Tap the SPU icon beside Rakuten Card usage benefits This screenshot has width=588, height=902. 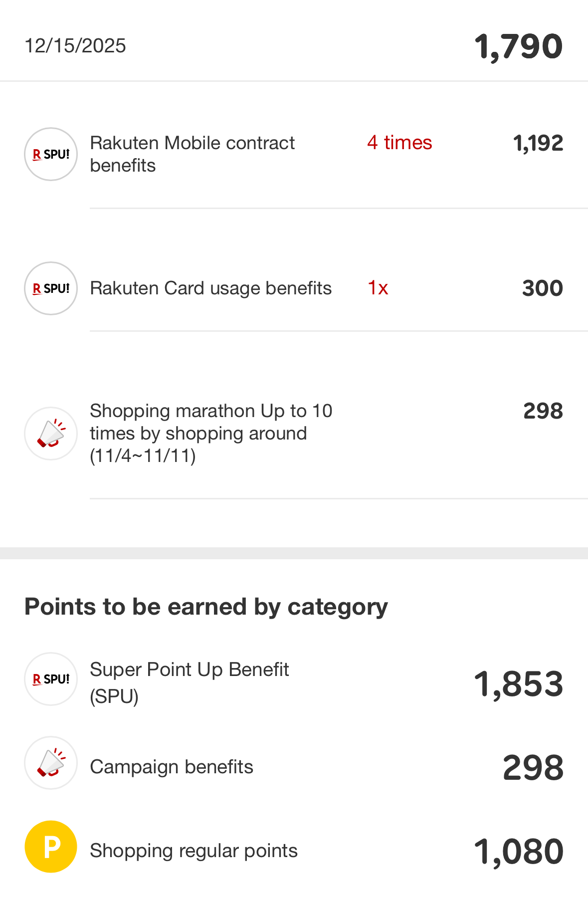tap(51, 288)
